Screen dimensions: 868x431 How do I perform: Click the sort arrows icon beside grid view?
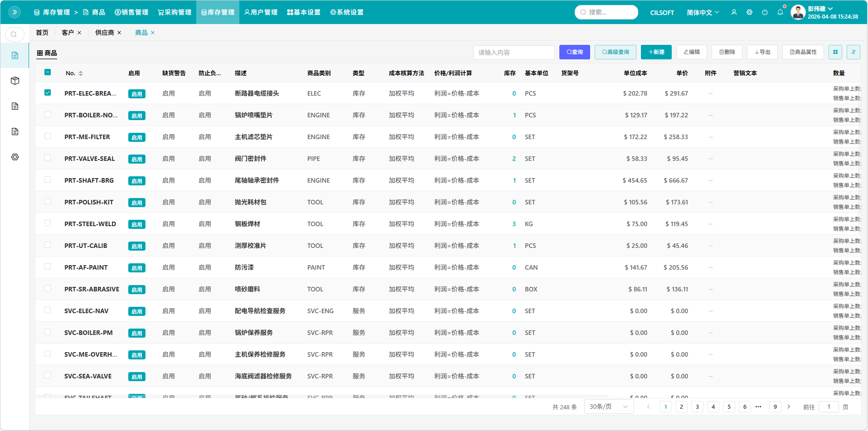(x=853, y=52)
